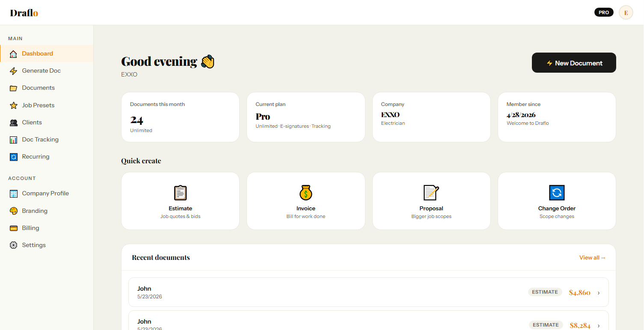Open Settings from sidebar

(46, 245)
